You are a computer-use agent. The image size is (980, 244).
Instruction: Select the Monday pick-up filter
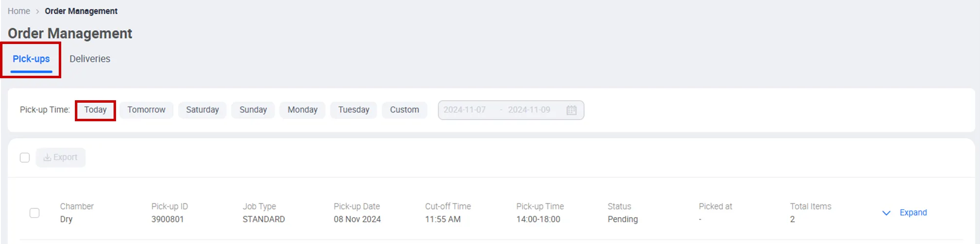[x=303, y=110]
